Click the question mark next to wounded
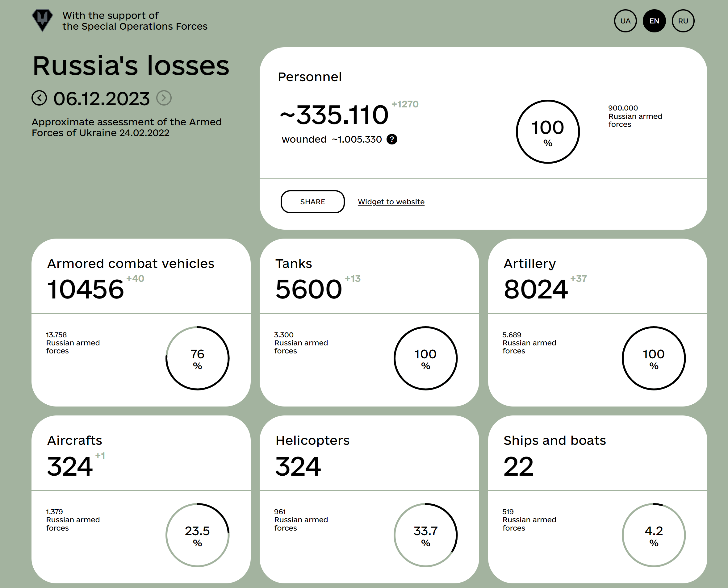 (x=392, y=139)
